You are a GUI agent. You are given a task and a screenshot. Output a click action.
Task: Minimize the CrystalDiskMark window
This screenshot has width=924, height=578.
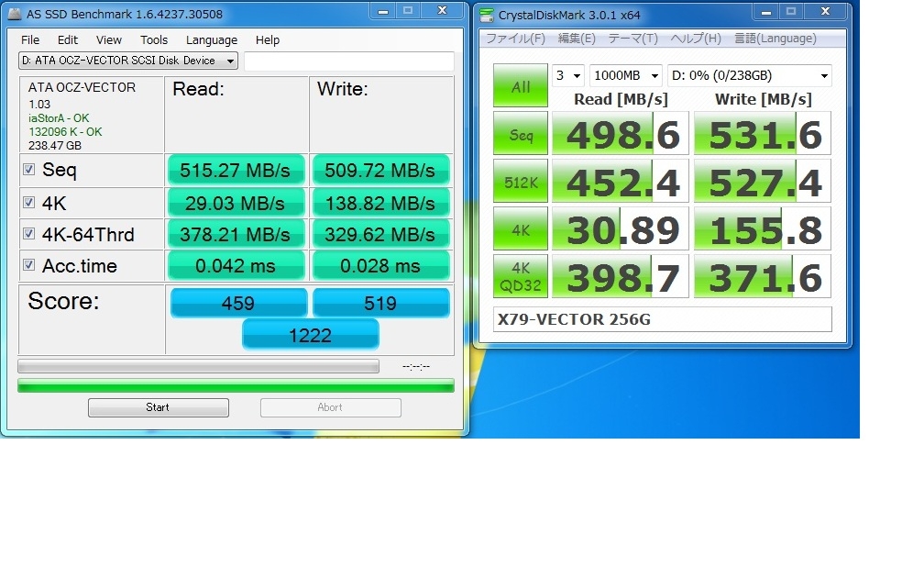[x=766, y=11]
